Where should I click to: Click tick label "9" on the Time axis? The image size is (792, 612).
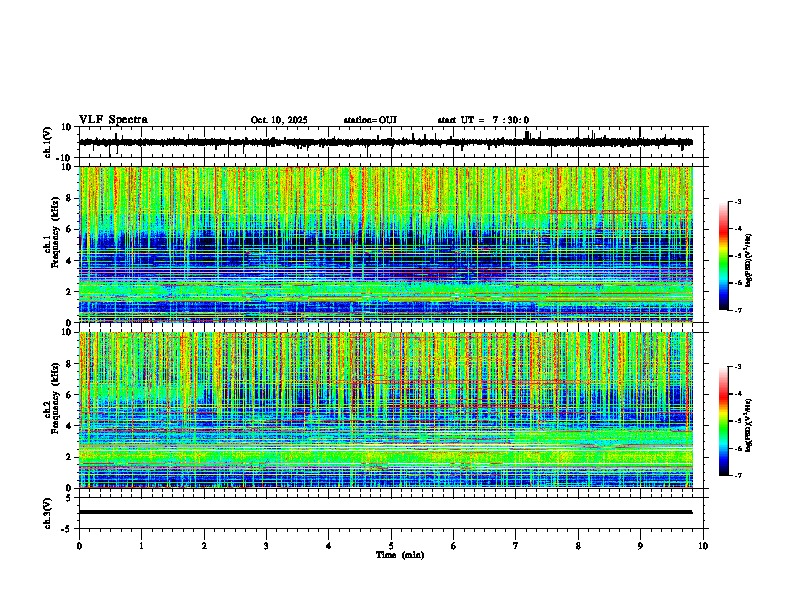[640, 546]
